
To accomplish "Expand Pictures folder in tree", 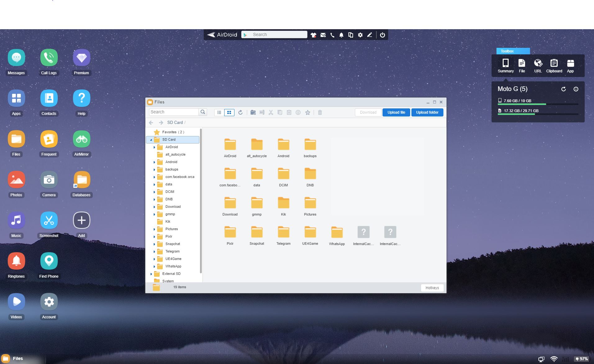I will (154, 229).
